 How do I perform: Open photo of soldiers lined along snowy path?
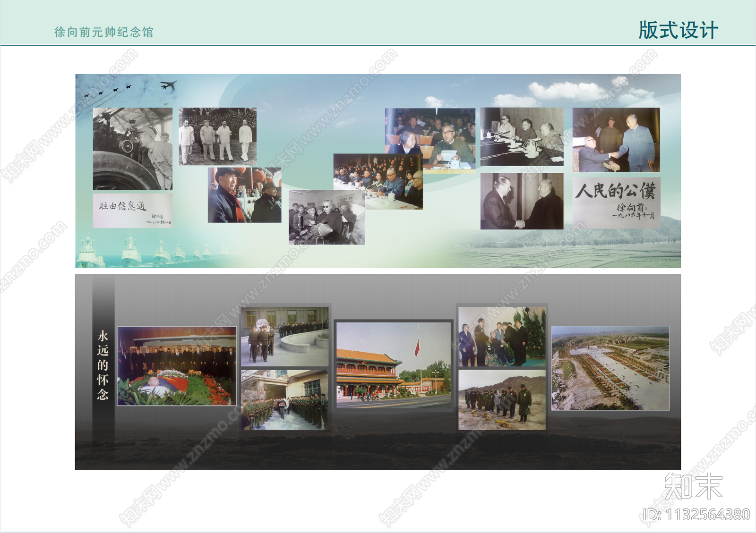(x=285, y=400)
